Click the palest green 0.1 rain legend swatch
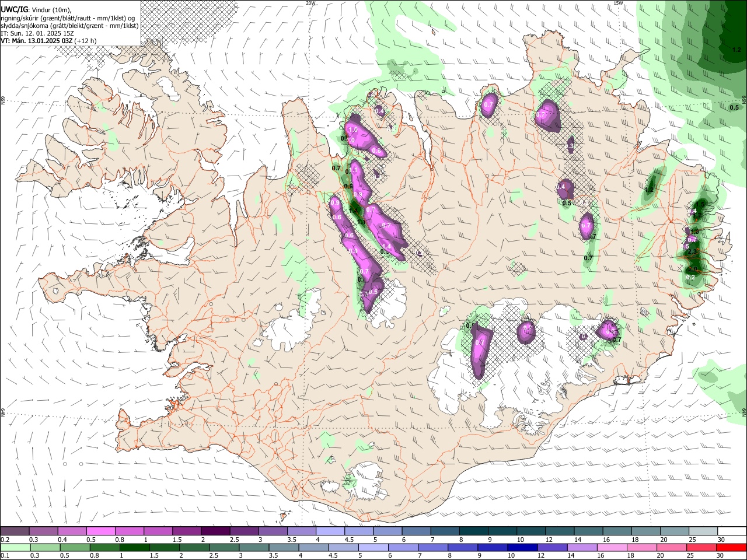747x560 pixels. (x=15, y=547)
